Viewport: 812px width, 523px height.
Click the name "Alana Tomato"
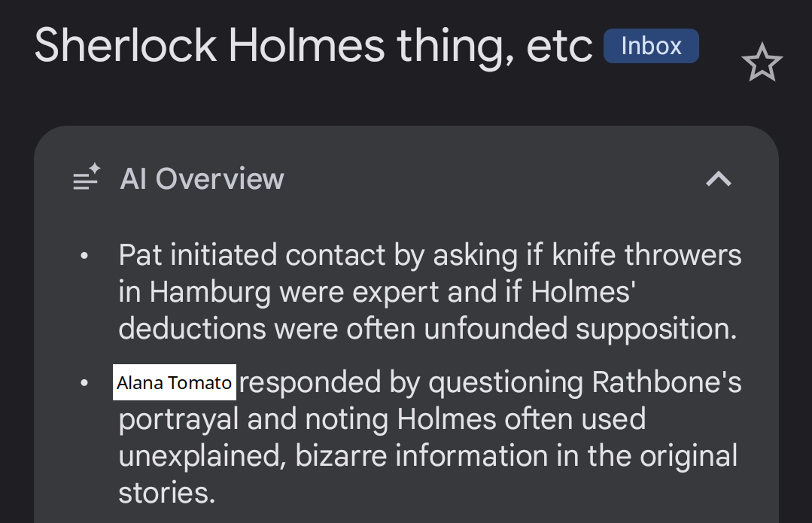175,383
